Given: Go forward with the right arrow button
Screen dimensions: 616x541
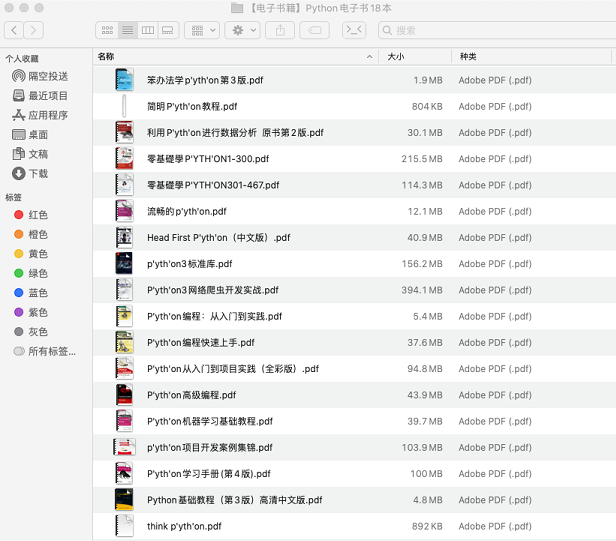Looking at the screenshot, I should click(33, 30).
